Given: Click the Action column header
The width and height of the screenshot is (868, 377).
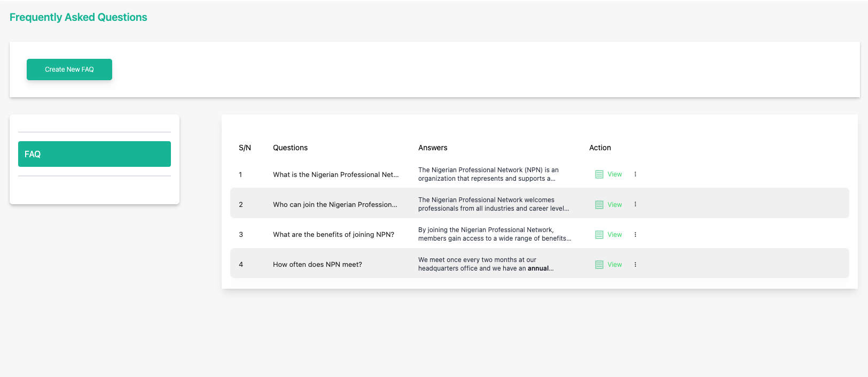Looking at the screenshot, I should pos(600,148).
